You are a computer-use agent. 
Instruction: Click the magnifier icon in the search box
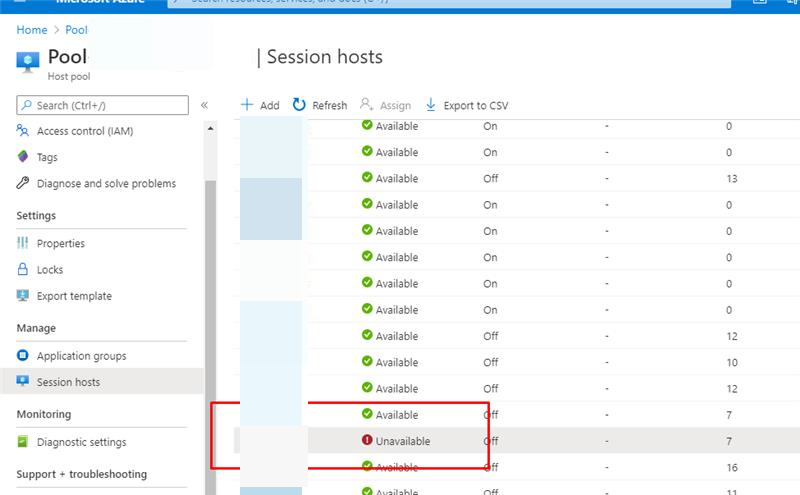pos(27,105)
